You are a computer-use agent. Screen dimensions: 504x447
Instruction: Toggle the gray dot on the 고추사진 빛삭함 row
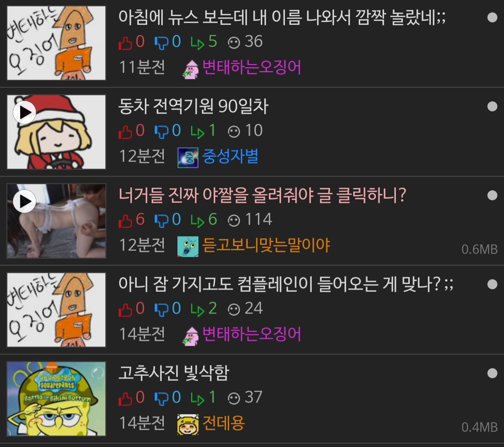pyautogui.click(x=492, y=373)
